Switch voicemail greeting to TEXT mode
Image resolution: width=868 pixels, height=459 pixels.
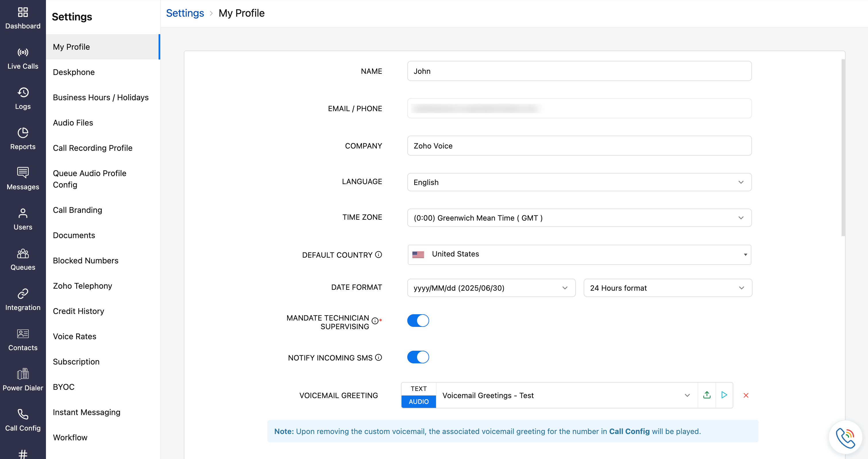(x=418, y=389)
